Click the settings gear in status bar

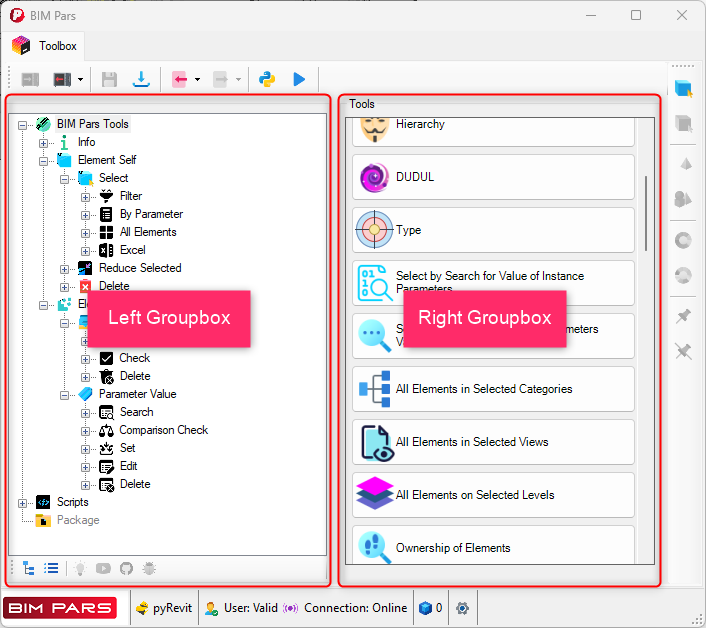(x=462, y=608)
